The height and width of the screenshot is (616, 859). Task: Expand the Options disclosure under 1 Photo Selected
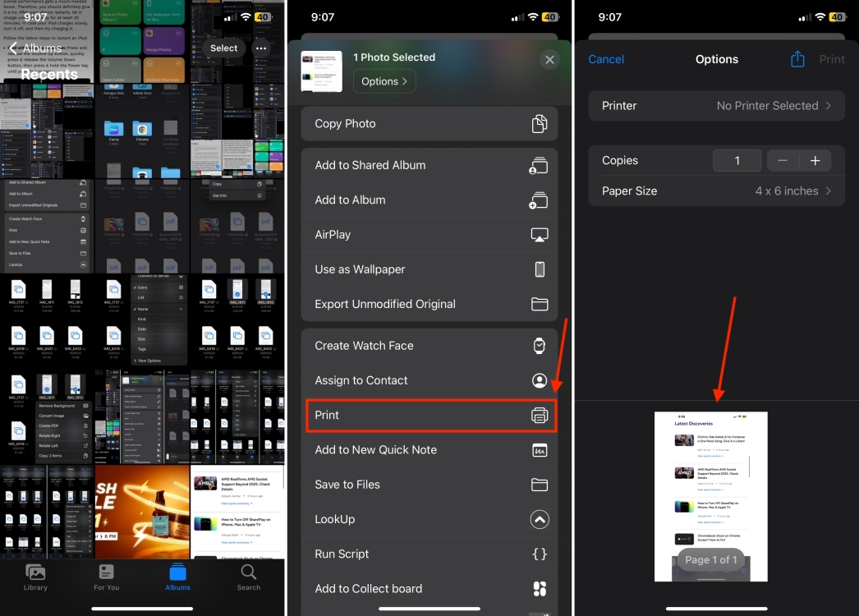coord(384,81)
